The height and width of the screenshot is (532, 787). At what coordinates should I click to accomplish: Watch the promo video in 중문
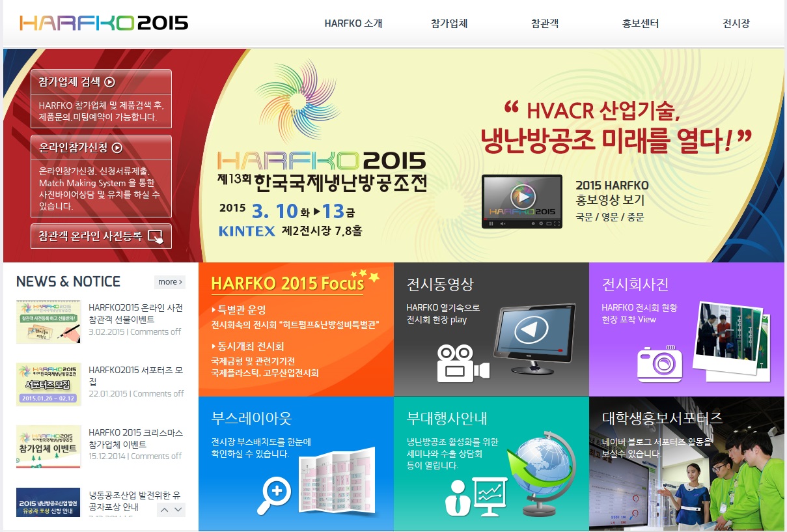pos(635,217)
